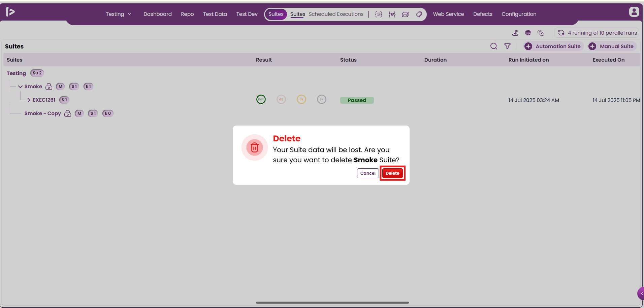Click the striped globe icon
Viewport: 644px width, 308px height.
point(528,33)
